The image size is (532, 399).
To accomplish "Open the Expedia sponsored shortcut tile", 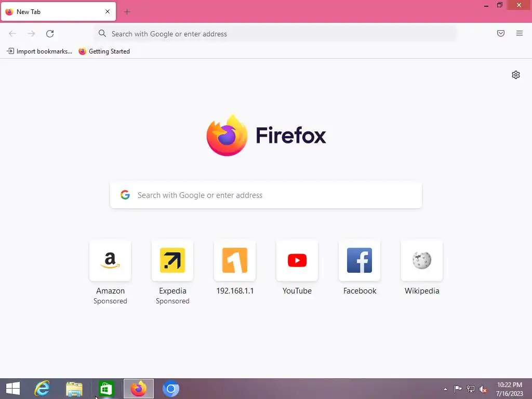I will click(172, 261).
